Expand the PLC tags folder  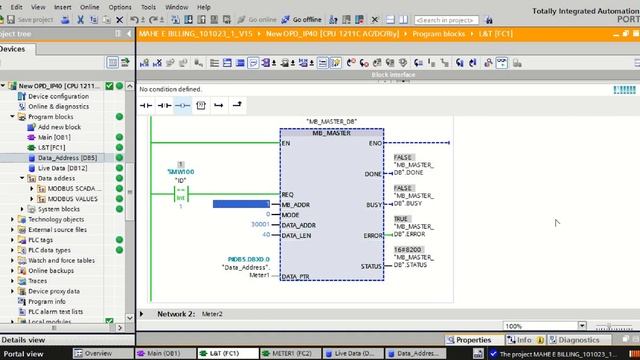tap(13, 240)
